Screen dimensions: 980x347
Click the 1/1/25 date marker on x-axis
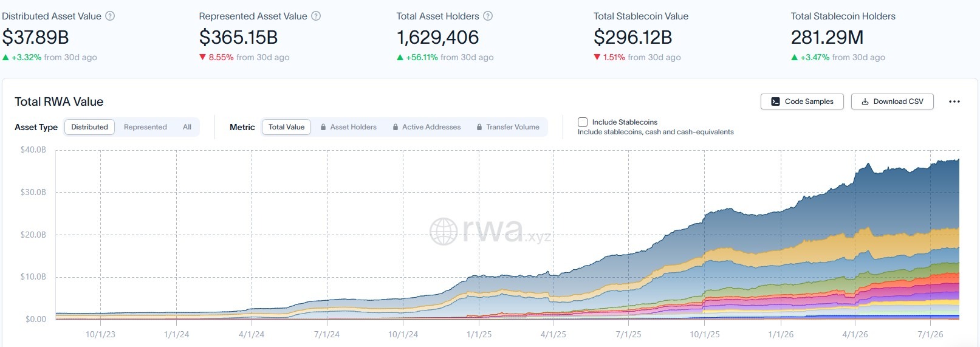479,334
